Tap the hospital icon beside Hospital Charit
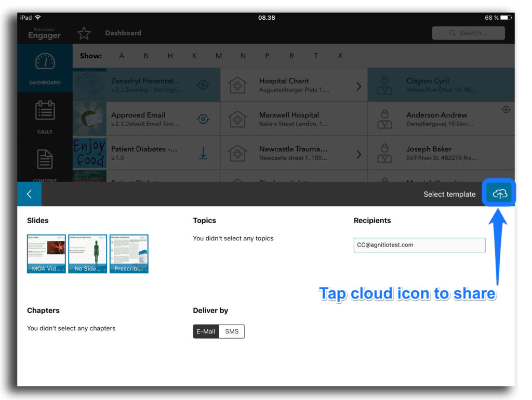This screenshot has height=400, width=532. point(237,85)
